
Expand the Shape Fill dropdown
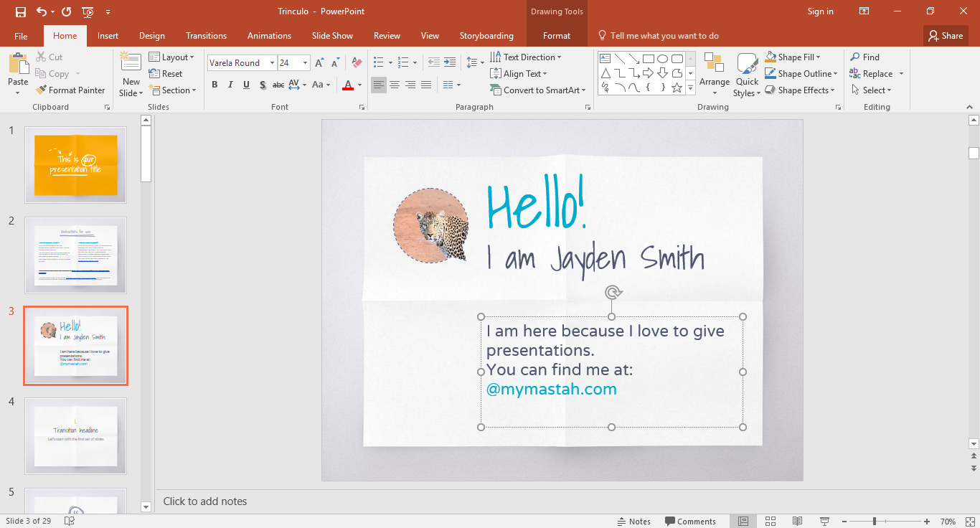pyautogui.click(x=818, y=57)
